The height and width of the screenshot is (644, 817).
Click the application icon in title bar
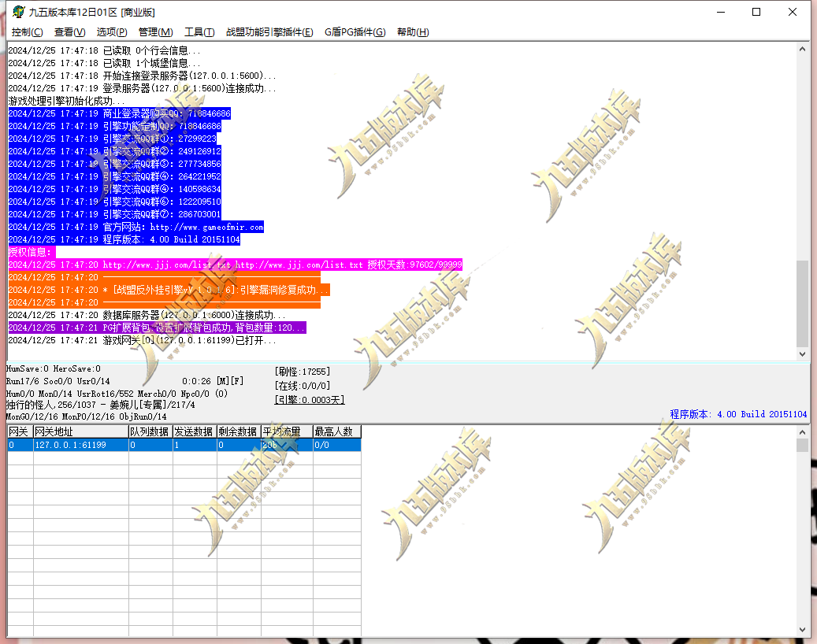click(x=19, y=12)
